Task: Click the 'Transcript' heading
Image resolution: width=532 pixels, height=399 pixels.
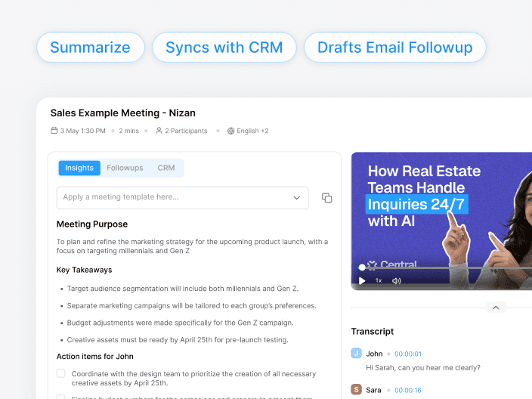Action: (x=373, y=332)
